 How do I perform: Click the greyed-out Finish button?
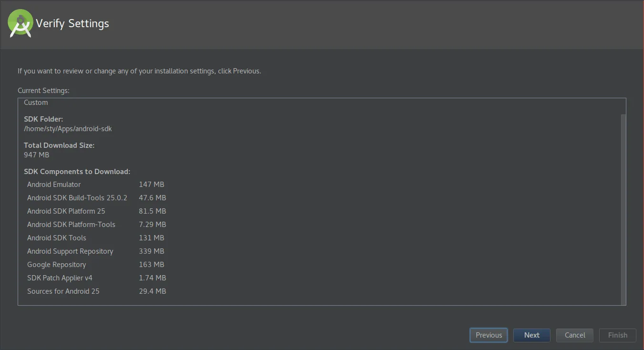coord(617,335)
